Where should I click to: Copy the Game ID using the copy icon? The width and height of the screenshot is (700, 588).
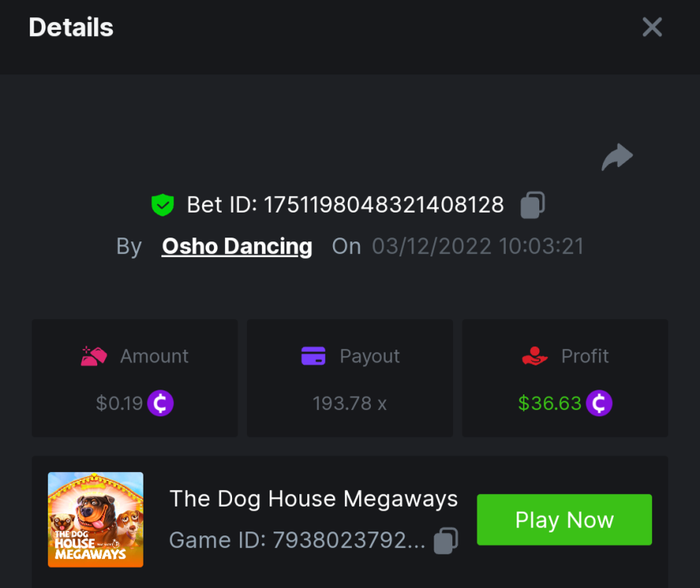(446, 540)
